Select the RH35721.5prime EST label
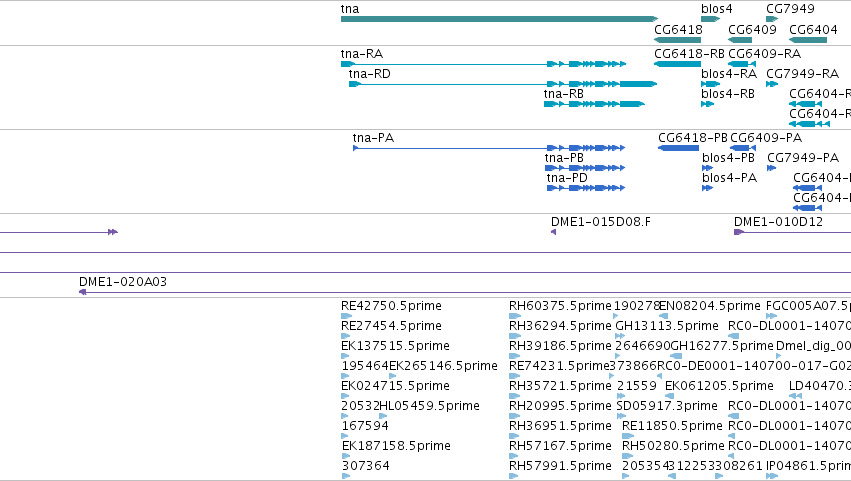The height and width of the screenshot is (481, 851). (x=560, y=386)
